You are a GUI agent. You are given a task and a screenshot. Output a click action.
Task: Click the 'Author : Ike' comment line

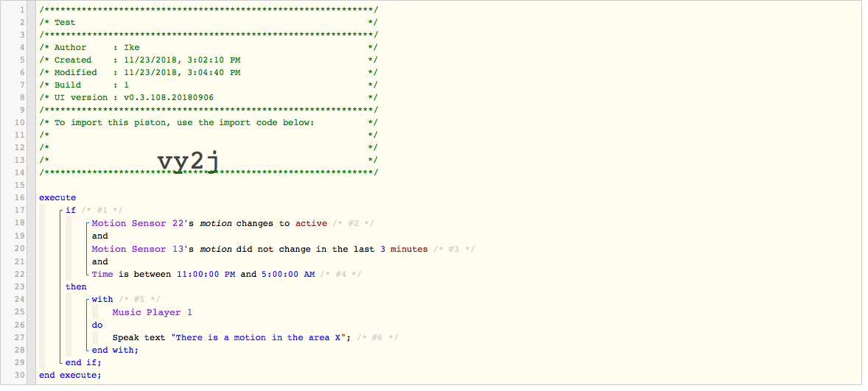coord(209,48)
